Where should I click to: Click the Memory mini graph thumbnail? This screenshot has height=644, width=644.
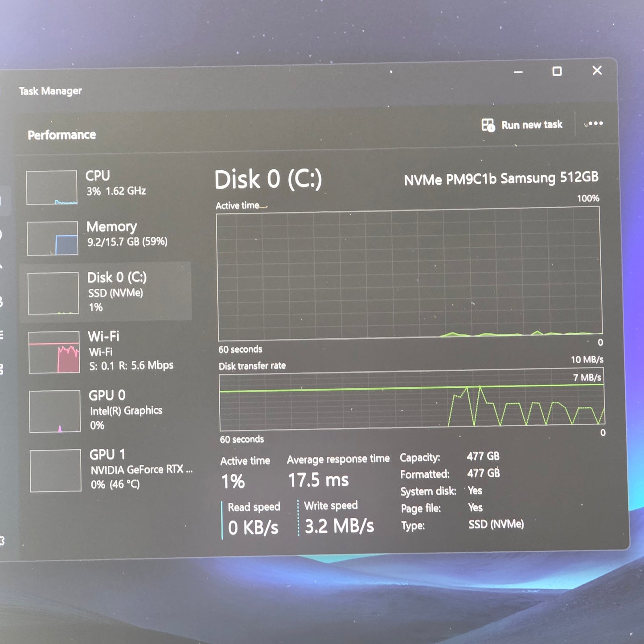click(x=52, y=238)
